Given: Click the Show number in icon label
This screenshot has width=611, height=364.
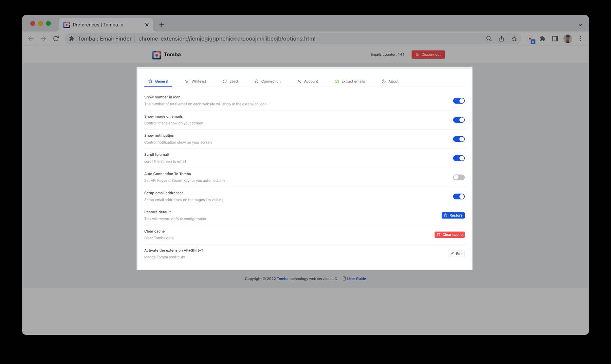Looking at the screenshot, I should click(162, 97).
